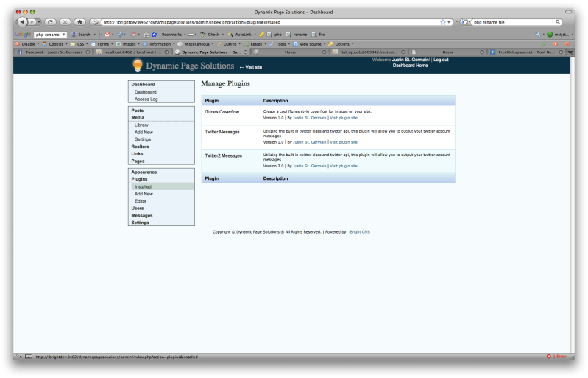Open Posts in the sidebar menu
The width and height of the screenshot is (588, 378).
[x=138, y=111]
